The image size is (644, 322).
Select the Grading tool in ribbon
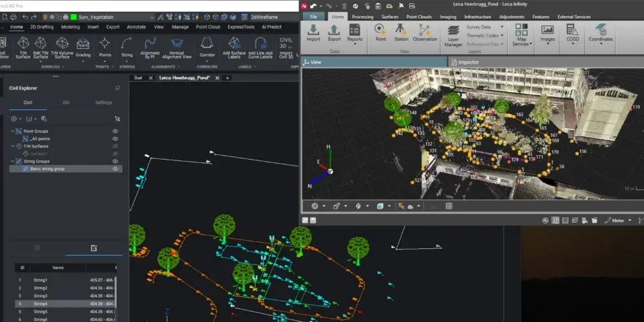[x=83, y=44]
